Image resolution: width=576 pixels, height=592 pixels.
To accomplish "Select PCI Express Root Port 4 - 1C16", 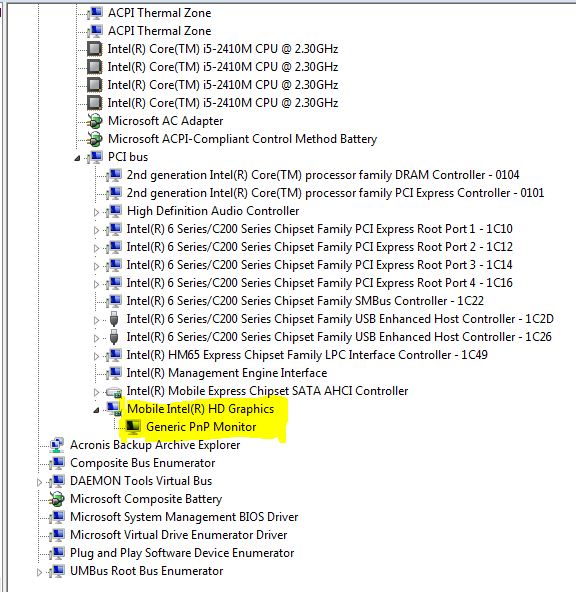I will (320, 283).
